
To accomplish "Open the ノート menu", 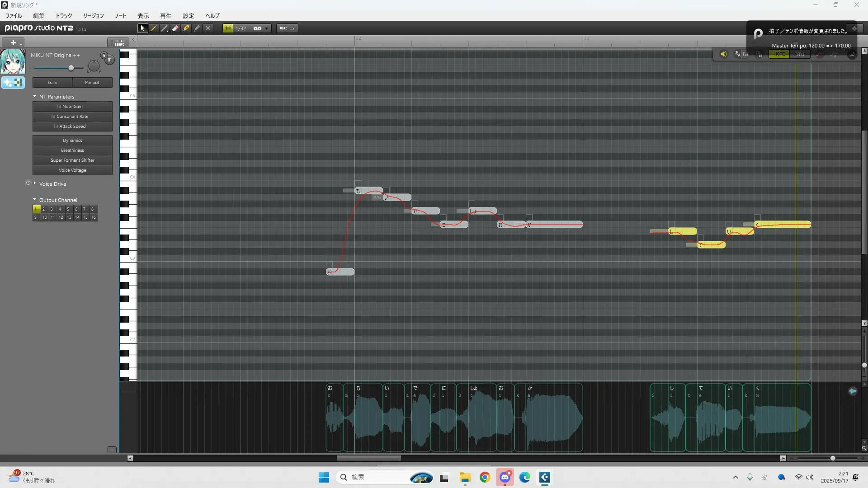I will pos(120,16).
